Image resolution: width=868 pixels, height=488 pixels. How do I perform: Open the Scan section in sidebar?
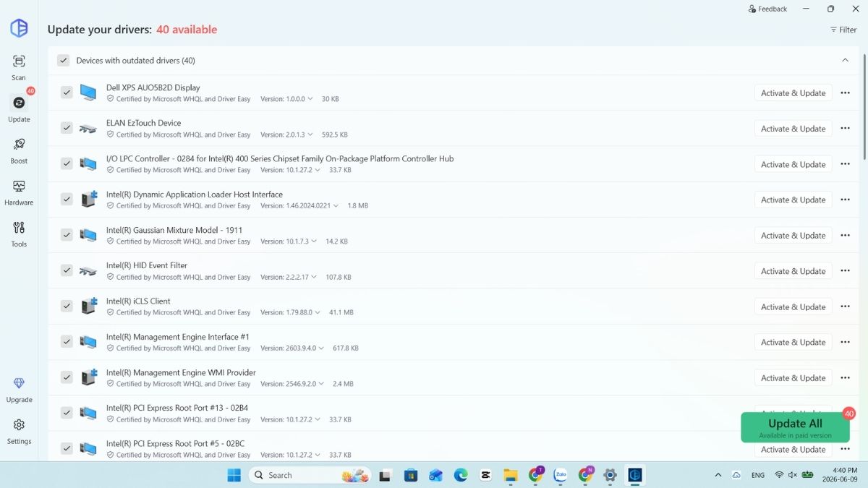pos(19,67)
